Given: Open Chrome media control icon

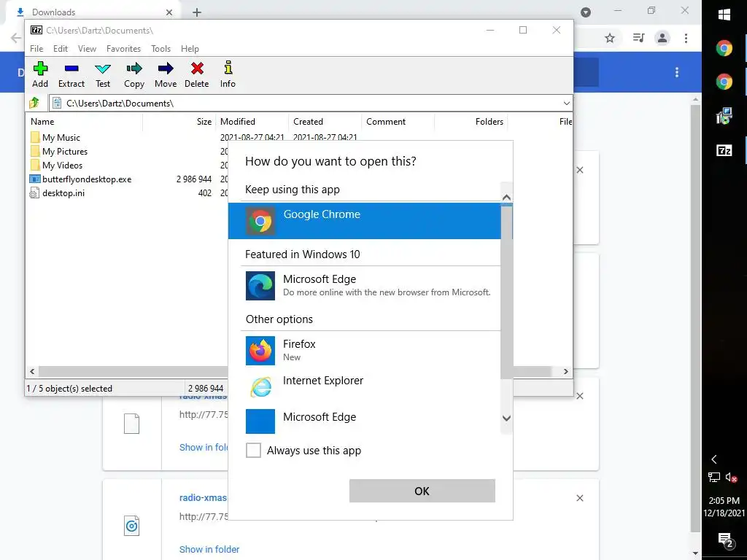Looking at the screenshot, I should [x=638, y=38].
